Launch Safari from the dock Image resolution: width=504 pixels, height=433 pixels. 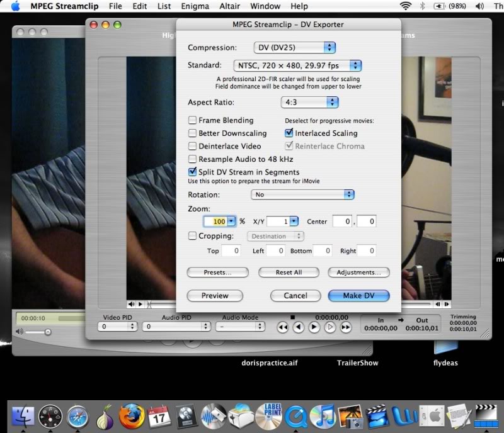point(77,417)
